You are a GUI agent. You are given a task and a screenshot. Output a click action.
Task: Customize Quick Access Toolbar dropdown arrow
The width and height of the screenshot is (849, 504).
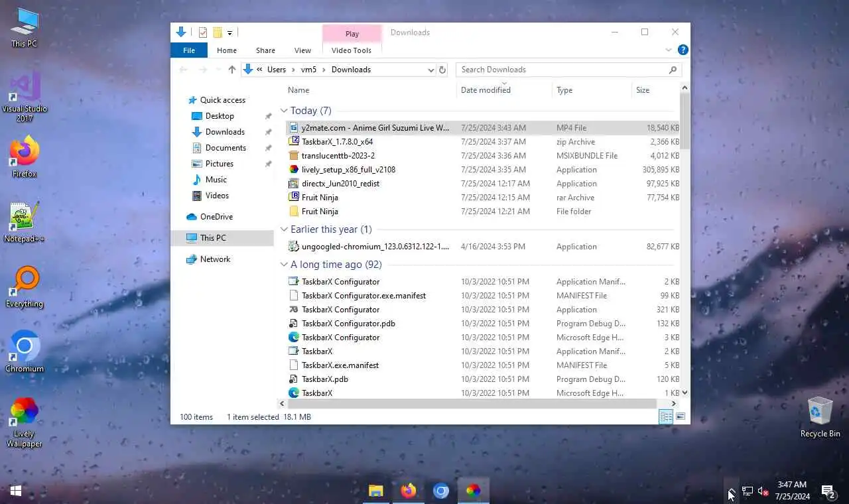[229, 32]
